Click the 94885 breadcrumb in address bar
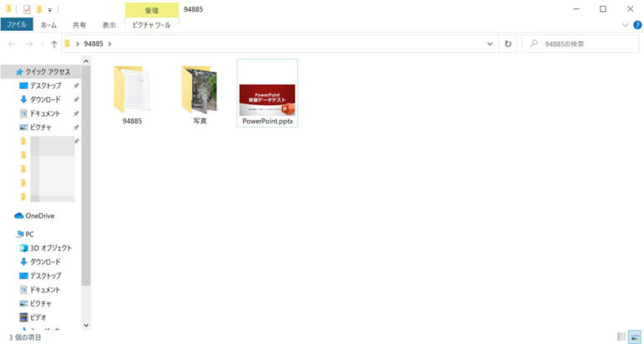Viewport: 644px width, 344px height. [93, 44]
